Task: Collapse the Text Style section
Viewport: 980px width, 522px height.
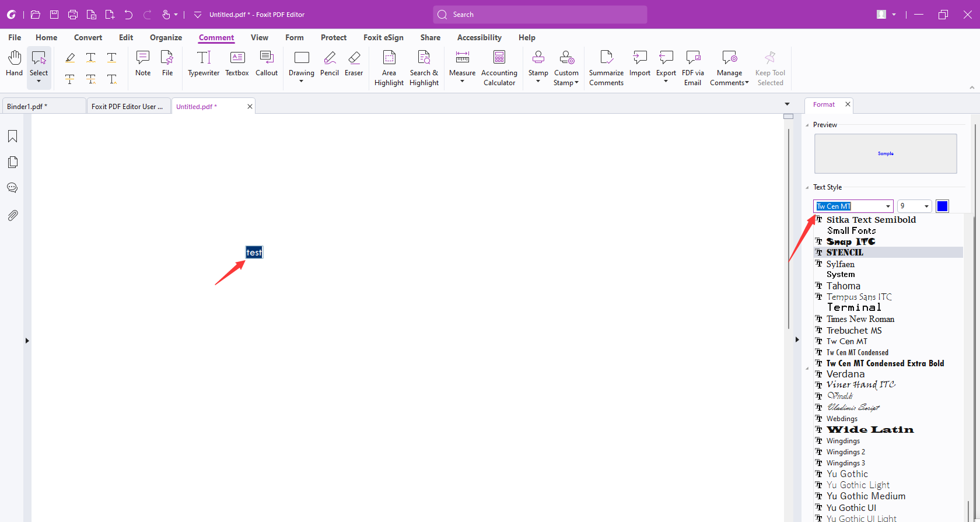Action: [x=807, y=187]
